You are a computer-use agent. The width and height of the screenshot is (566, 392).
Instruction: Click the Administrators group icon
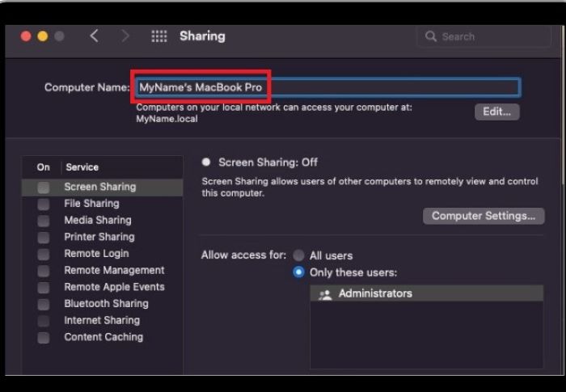click(325, 294)
